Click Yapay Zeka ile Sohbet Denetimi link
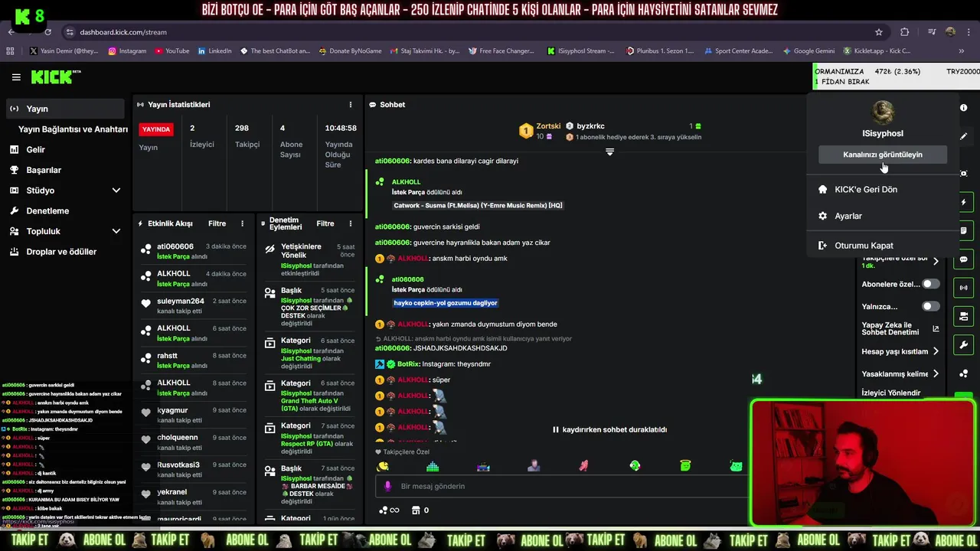This screenshot has height=551, width=980. point(900,328)
